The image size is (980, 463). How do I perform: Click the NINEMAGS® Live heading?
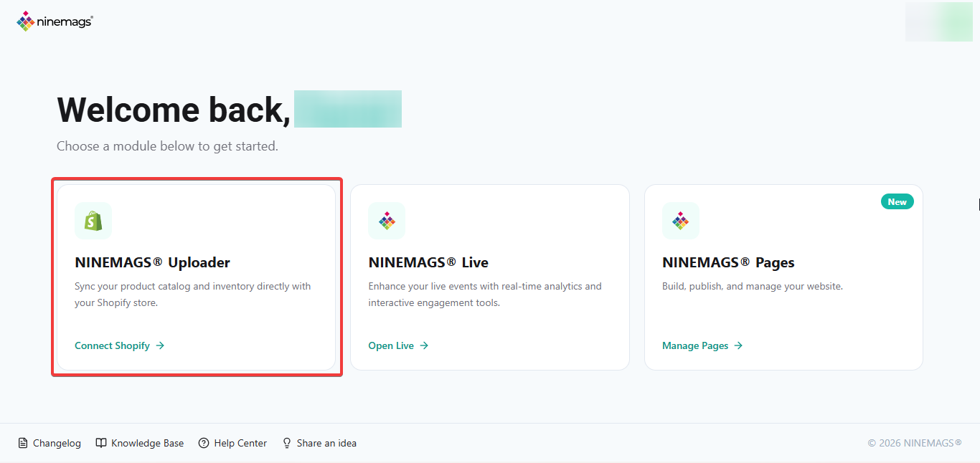coord(428,262)
